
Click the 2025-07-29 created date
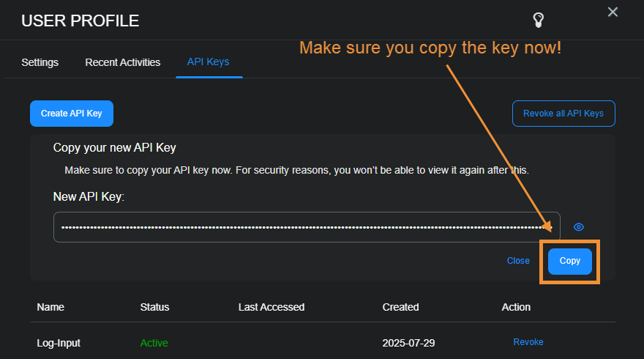[408, 342]
